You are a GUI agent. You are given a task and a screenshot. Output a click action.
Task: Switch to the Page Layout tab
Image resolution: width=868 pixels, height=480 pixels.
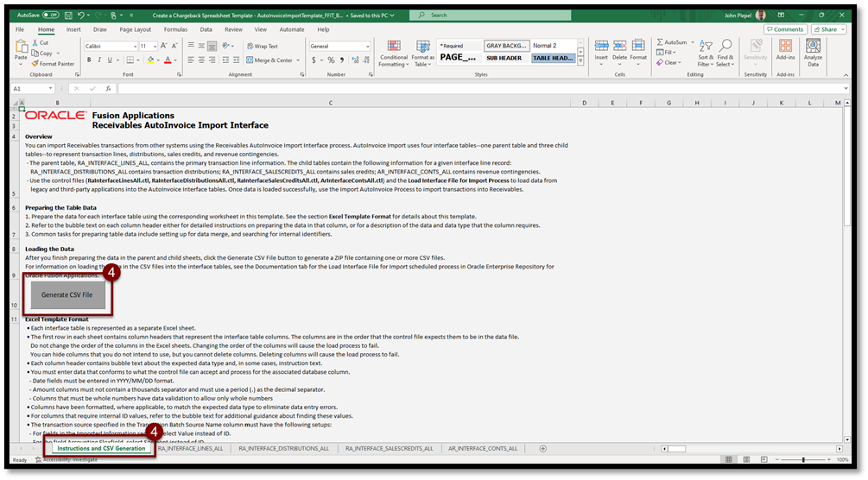point(135,30)
